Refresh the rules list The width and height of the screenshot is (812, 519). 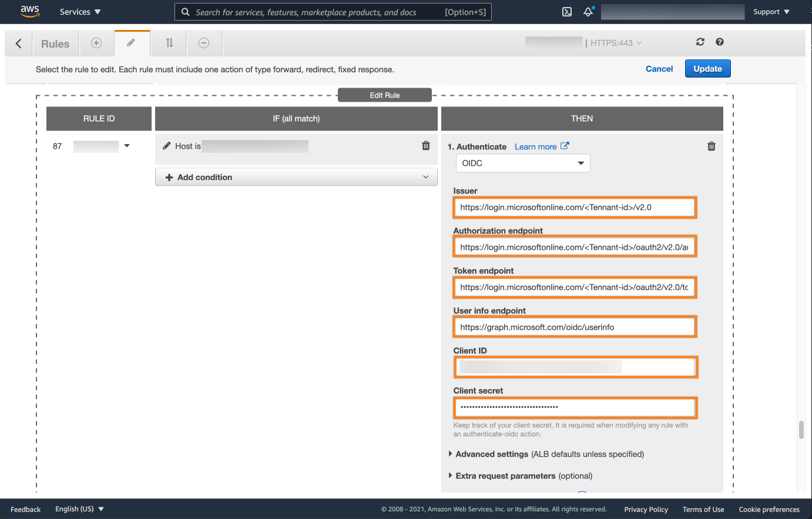coord(700,42)
